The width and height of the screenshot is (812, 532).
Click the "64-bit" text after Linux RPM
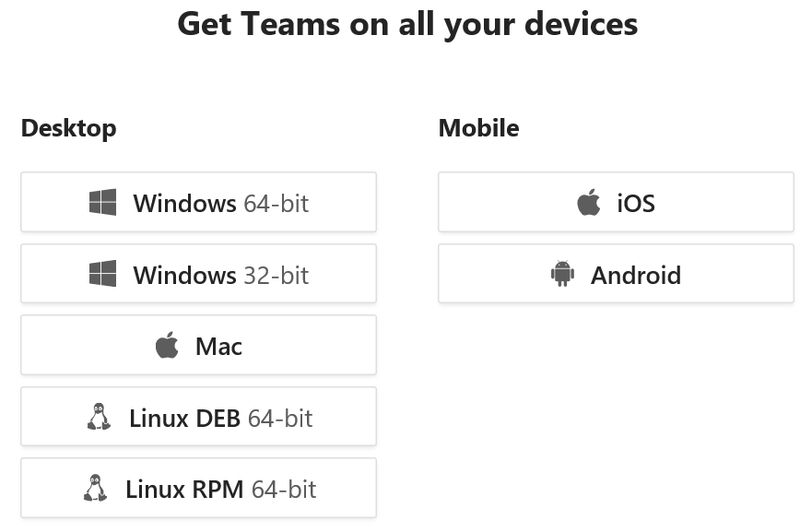point(284,490)
